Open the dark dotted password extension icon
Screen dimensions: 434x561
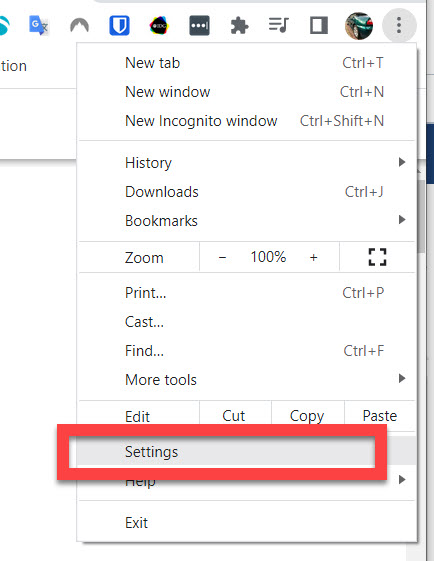click(199, 25)
